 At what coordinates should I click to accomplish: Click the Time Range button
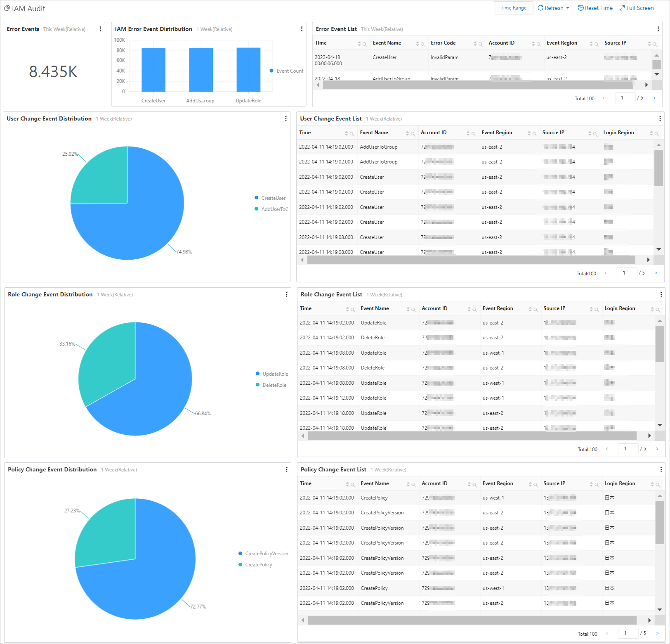tap(513, 7)
